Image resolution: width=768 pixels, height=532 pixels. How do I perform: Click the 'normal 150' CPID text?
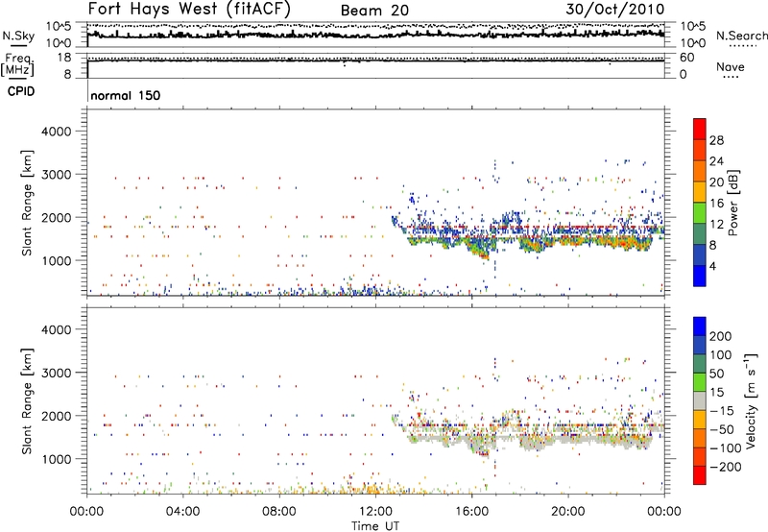click(126, 95)
